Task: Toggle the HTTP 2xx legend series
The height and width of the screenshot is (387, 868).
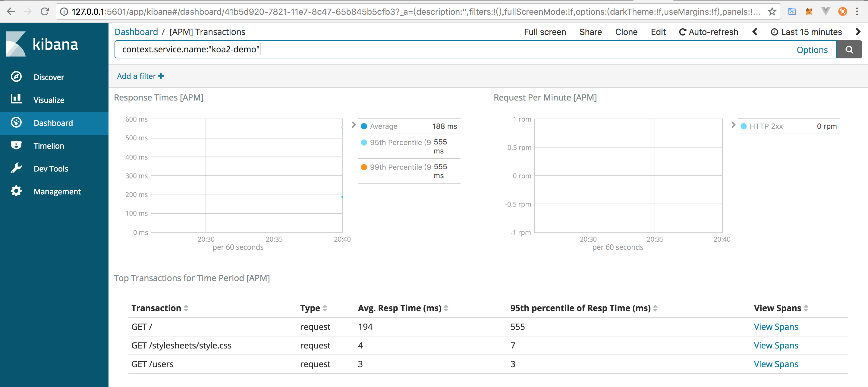Action: click(766, 126)
